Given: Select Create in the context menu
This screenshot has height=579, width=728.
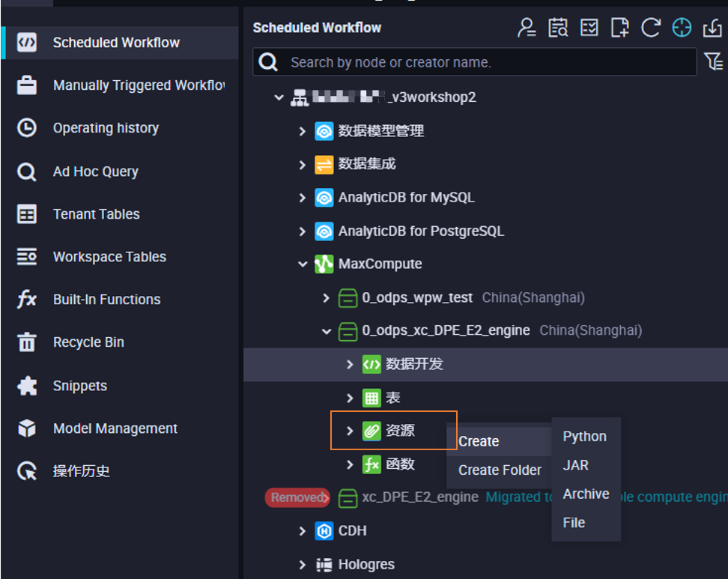Looking at the screenshot, I should (499, 441).
